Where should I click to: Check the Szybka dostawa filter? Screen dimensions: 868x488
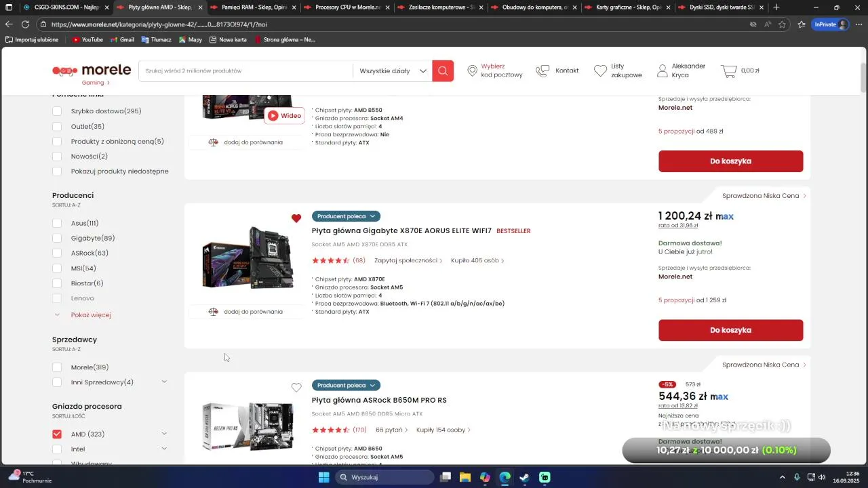coord(57,111)
